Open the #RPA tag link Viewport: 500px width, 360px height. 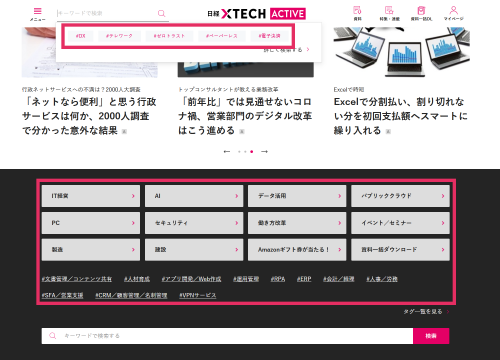point(278,279)
